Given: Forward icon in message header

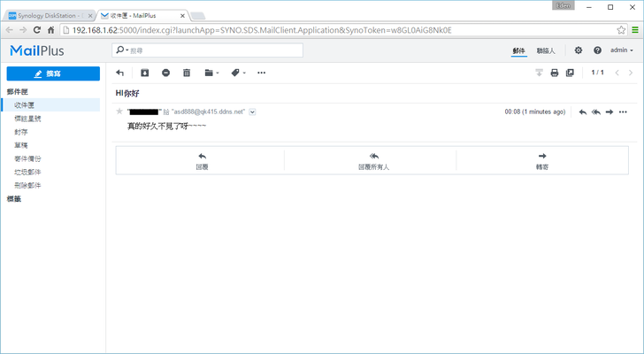Looking at the screenshot, I should [609, 112].
